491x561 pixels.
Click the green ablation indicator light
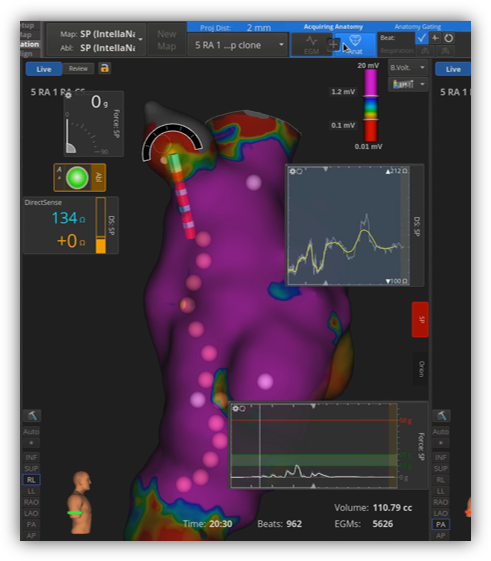(77, 177)
